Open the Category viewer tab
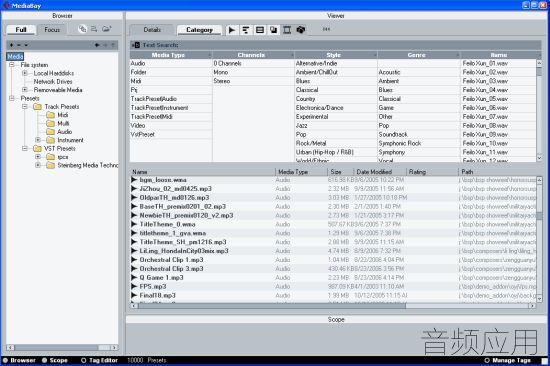 coord(199,30)
